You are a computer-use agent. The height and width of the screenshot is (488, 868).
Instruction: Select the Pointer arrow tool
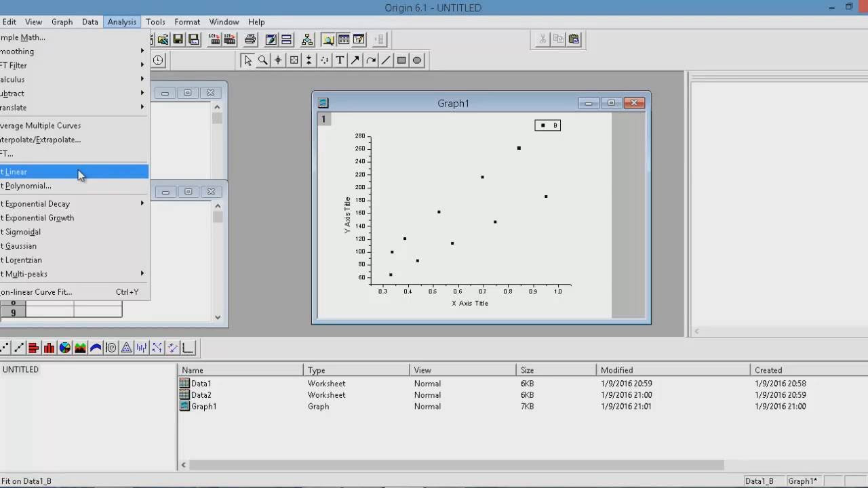pyautogui.click(x=248, y=60)
